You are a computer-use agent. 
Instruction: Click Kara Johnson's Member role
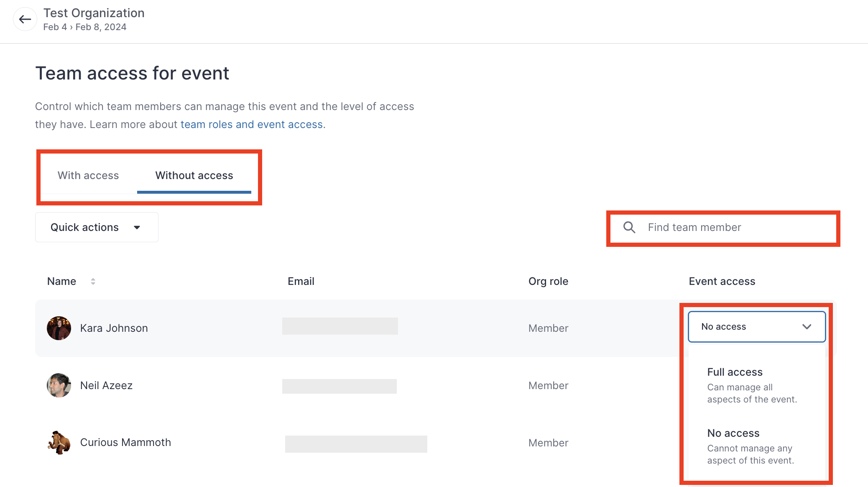click(x=548, y=328)
